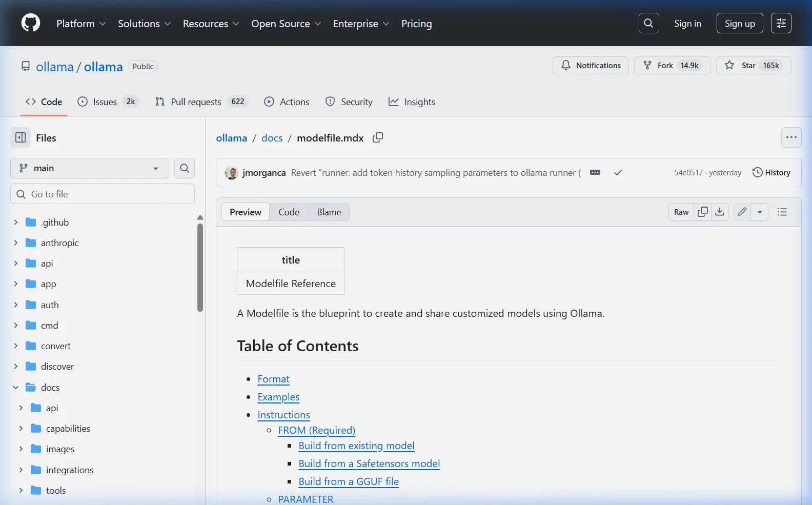Jump to the Format section link

(x=273, y=379)
